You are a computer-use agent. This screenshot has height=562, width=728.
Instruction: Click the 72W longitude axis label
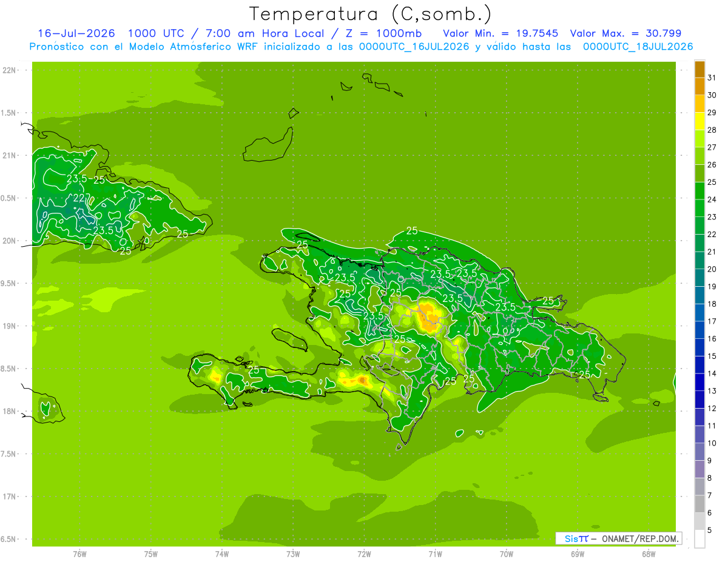pyautogui.click(x=364, y=554)
